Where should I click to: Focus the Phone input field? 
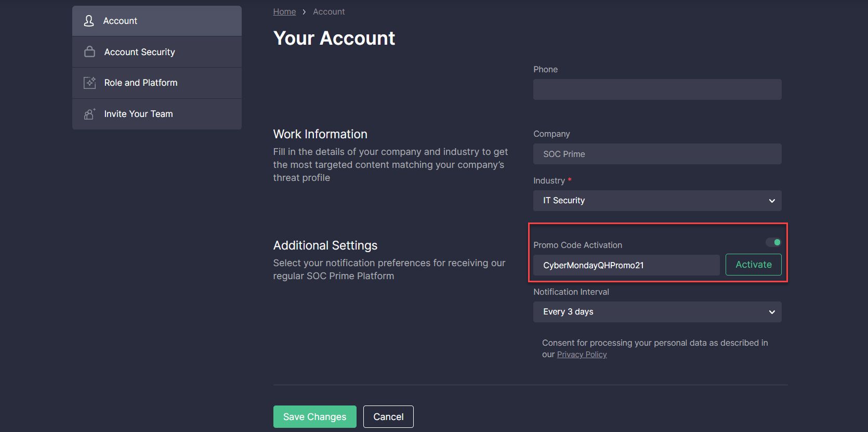[x=657, y=89]
